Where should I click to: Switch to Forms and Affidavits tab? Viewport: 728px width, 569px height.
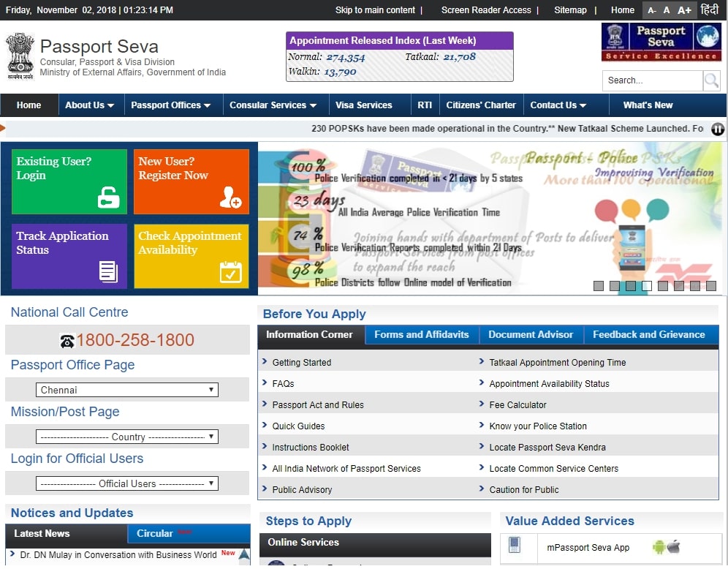[422, 334]
